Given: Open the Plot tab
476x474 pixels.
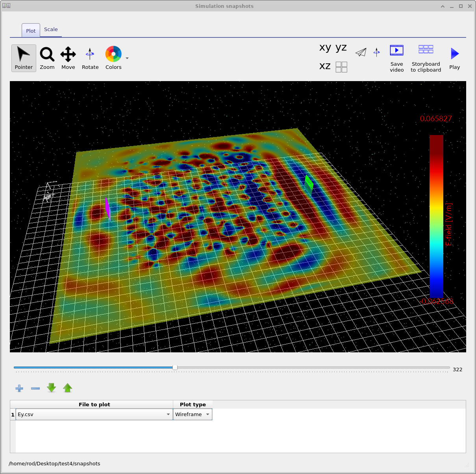Looking at the screenshot, I should (x=31, y=31).
